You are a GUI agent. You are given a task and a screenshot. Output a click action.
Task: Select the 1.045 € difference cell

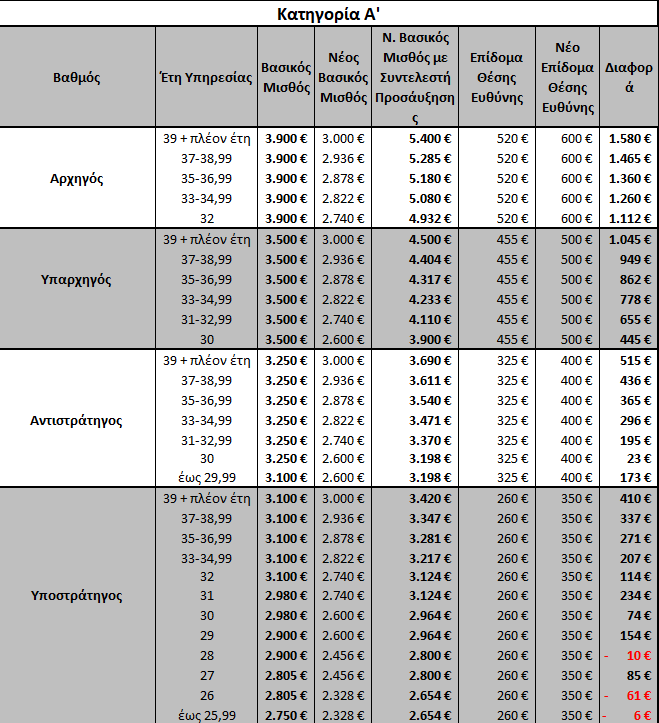(629, 240)
